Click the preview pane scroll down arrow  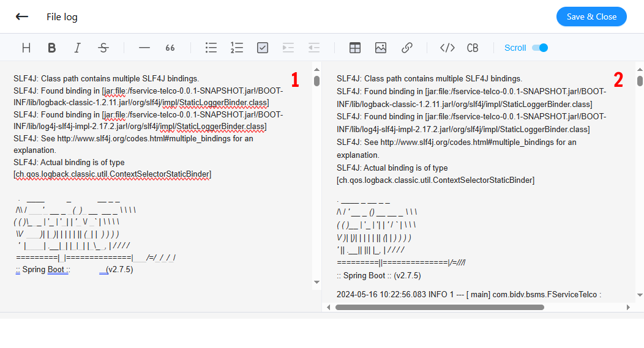point(640,295)
